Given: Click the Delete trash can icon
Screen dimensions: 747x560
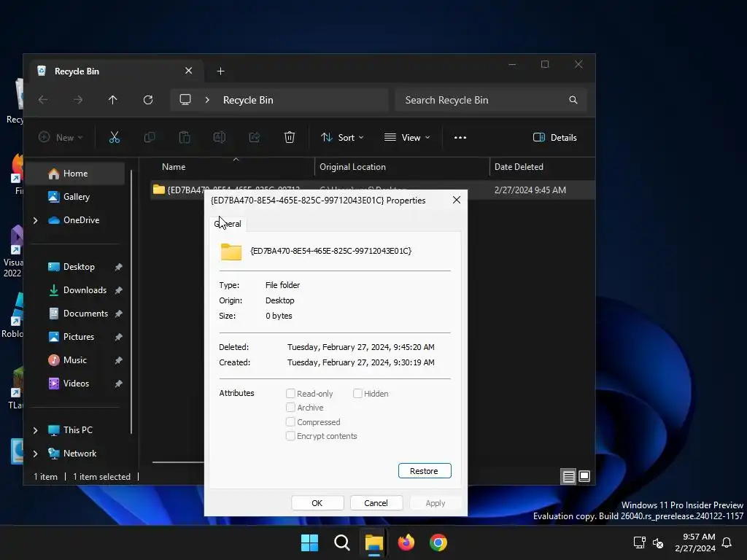Looking at the screenshot, I should click(x=289, y=138).
